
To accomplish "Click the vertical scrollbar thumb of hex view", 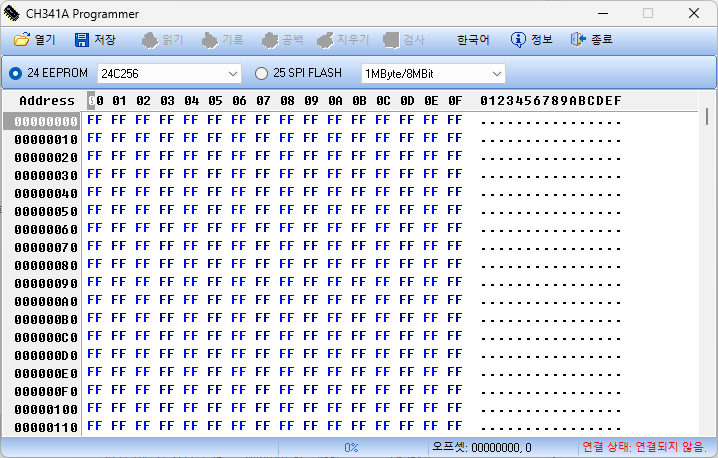I will pyautogui.click(x=707, y=116).
